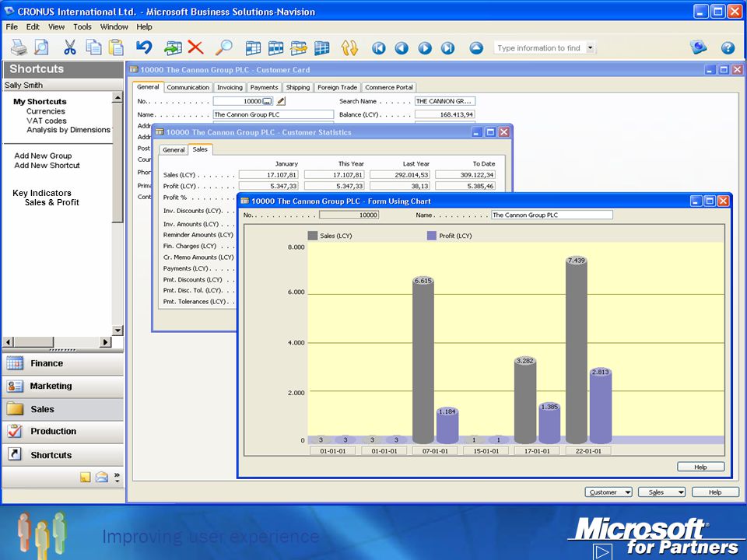
Task: Go to Next record button
Action: (x=425, y=48)
